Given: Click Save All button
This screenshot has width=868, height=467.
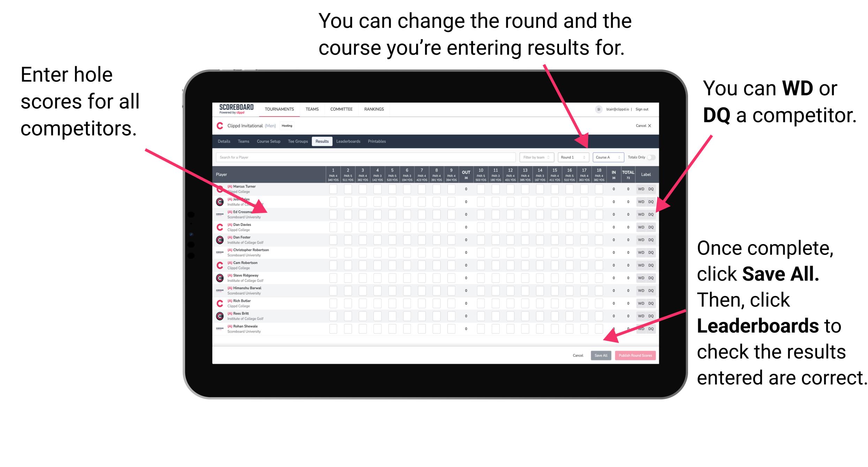Looking at the screenshot, I should coord(600,355).
